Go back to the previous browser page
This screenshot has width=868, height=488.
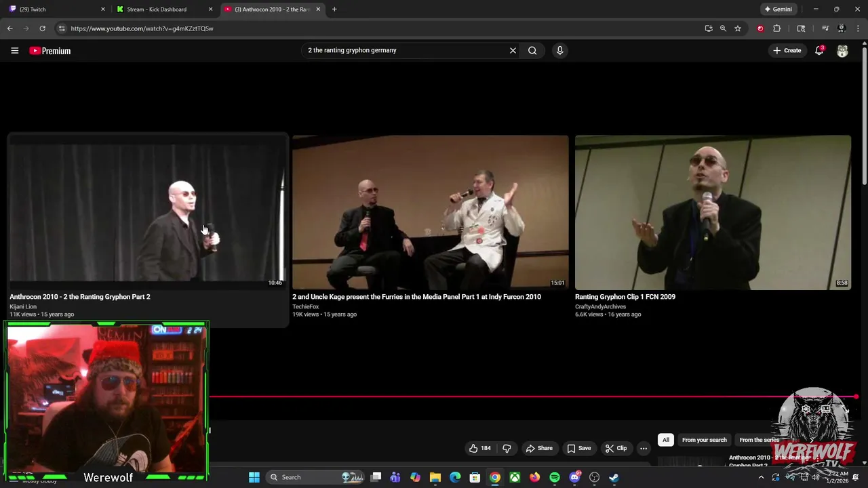pos(9,28)
